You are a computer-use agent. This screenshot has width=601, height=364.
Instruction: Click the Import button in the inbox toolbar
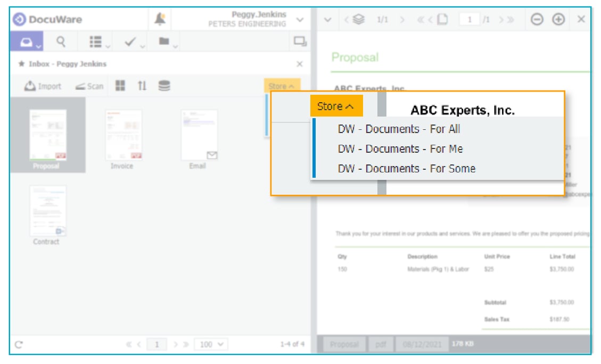[43, 86]
